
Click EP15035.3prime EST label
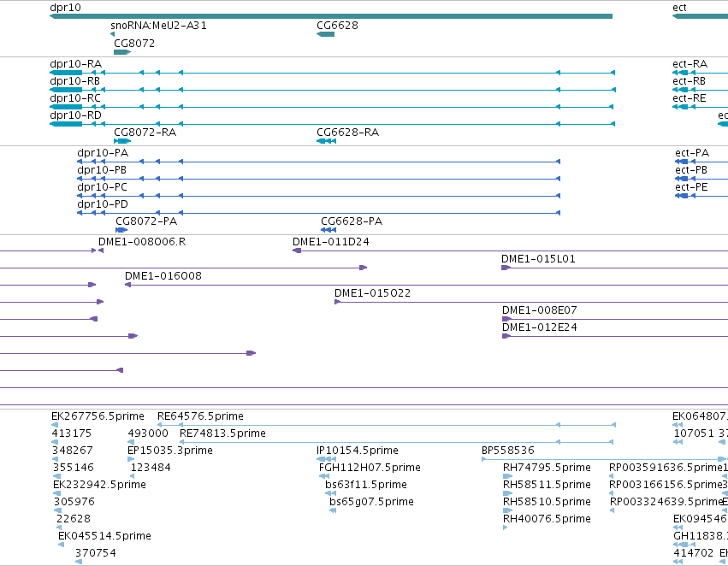(x=170, y=451)
